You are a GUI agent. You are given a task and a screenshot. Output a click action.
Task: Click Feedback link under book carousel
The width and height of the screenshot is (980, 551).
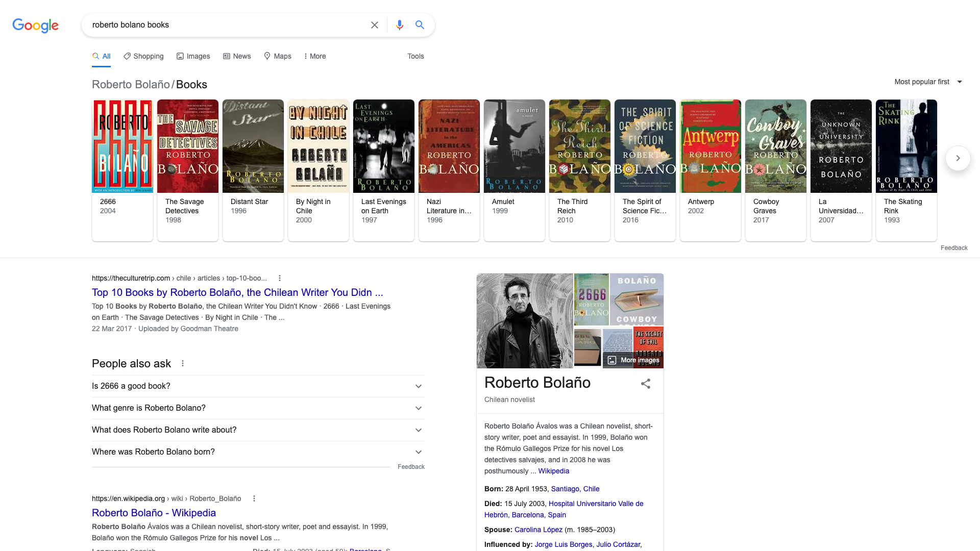pyautogui.click(x=954, y=248)
